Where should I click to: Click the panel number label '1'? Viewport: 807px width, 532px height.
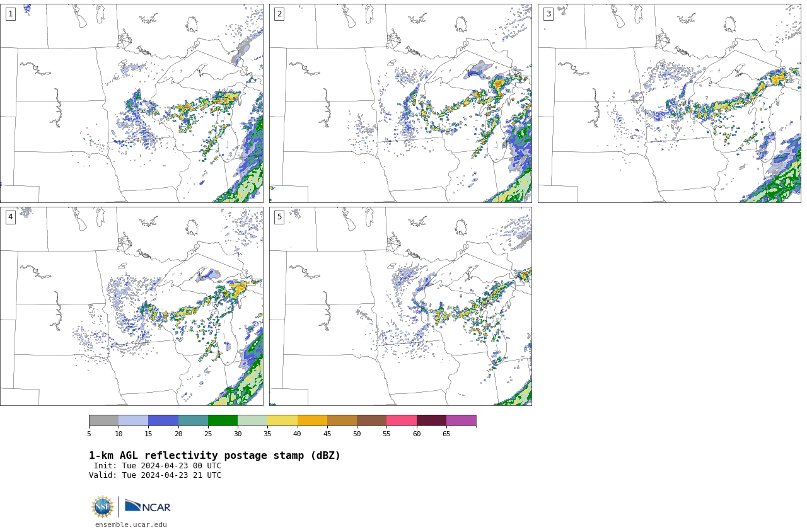coord(10,14)
